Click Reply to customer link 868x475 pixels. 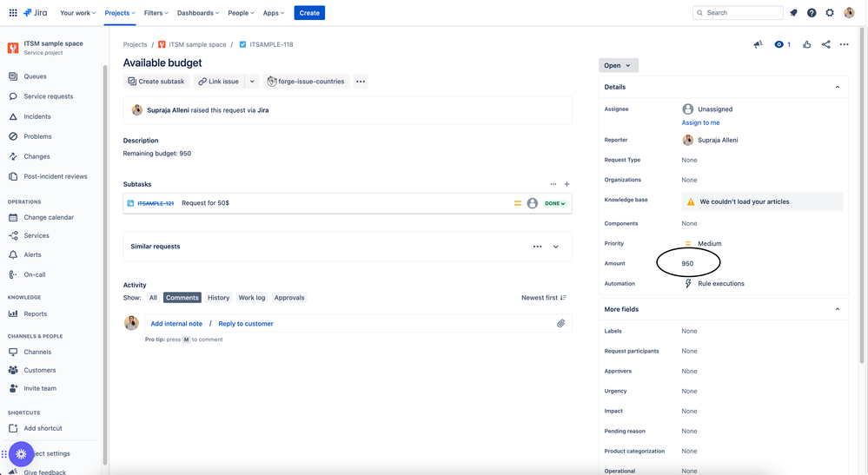tap(246, 324)
